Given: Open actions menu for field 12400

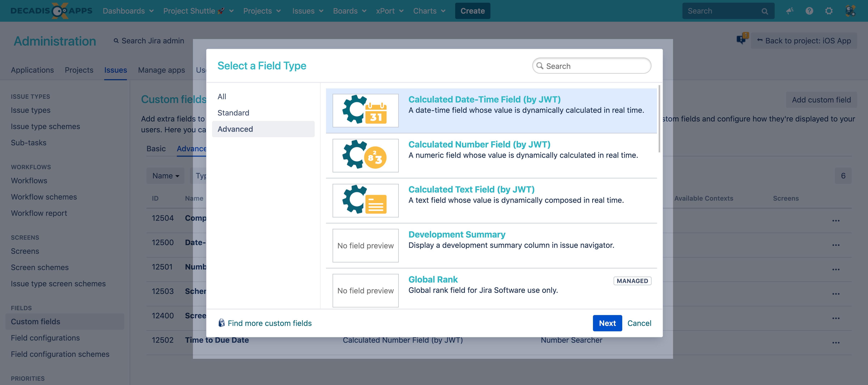Looking at the screenshot, I should point(836,318).
